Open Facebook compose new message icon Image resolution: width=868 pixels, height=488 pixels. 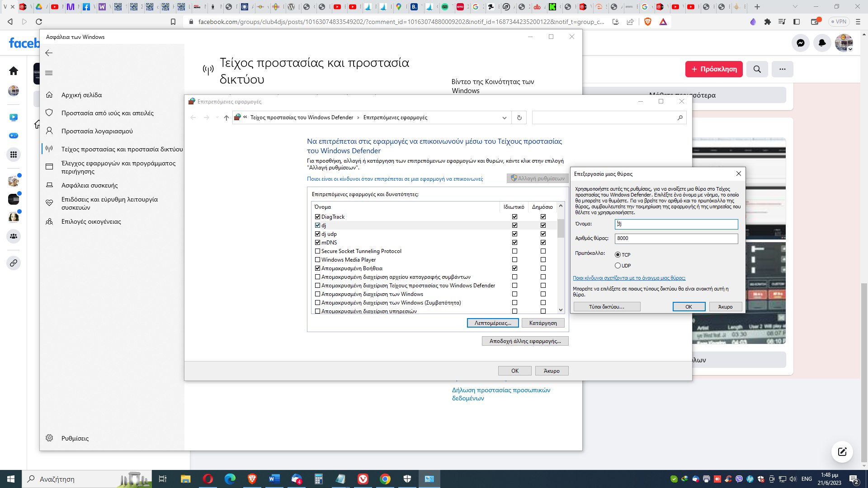(x=842, y=451)
